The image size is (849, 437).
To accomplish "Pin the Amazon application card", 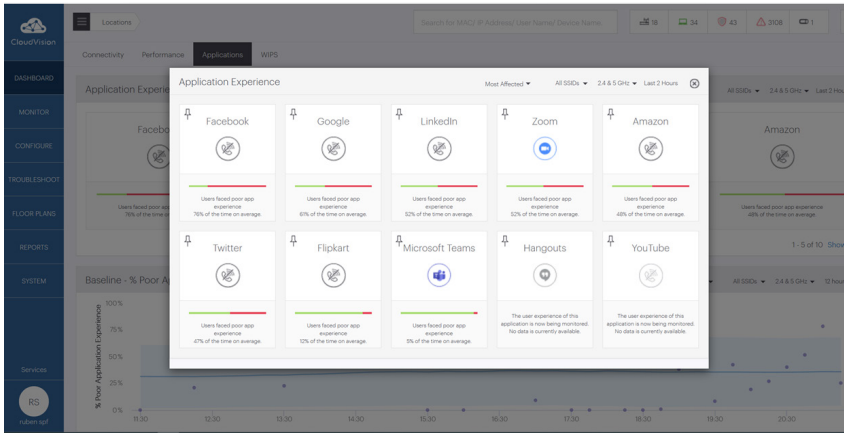I will [611, 114].
